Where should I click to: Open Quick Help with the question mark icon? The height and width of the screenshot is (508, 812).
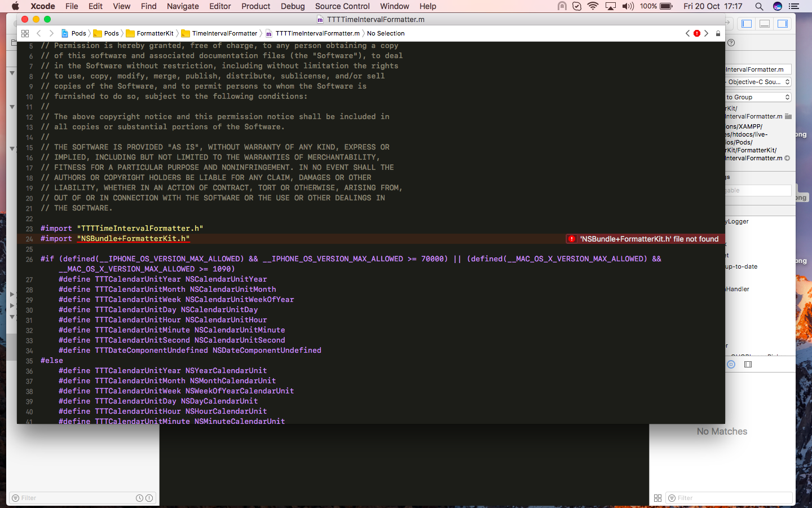[731, 42]
